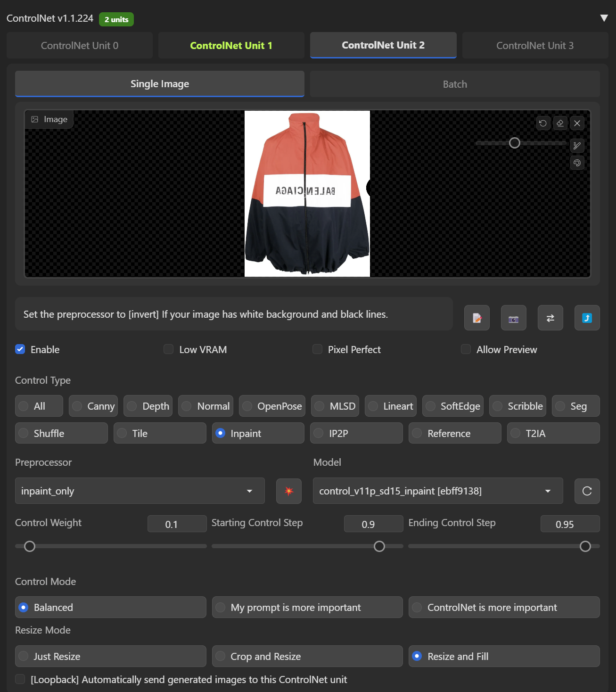The image size is (616, 692).
Task: Click the Ending Control Step value field
Action: [570, 524]
